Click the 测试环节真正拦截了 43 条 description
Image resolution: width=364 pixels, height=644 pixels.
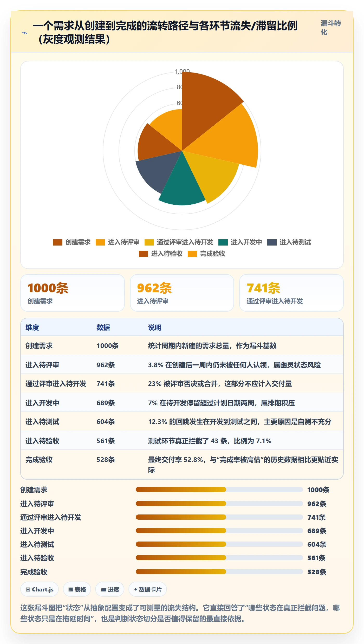(210, 441)
